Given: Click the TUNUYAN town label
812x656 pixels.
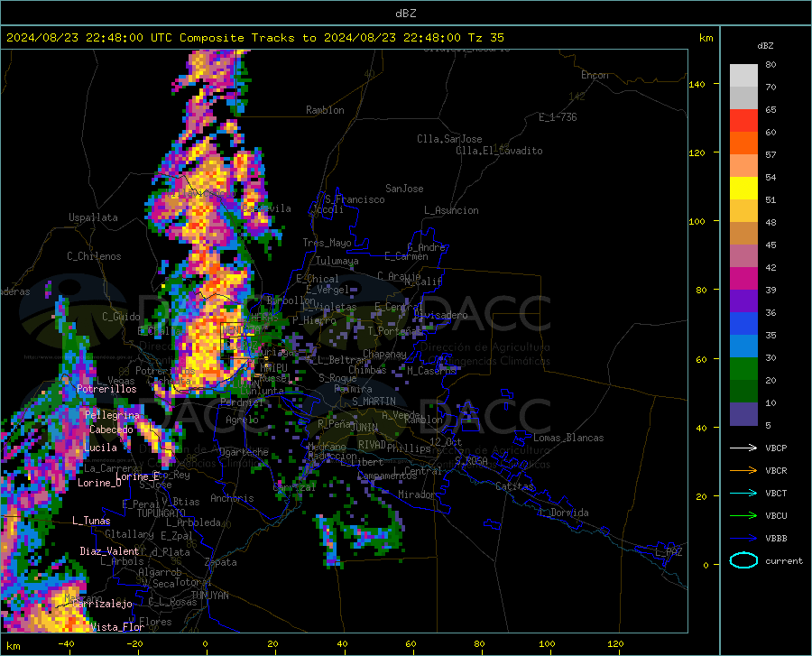Looking at the screenshot, I should click(209, 596).
